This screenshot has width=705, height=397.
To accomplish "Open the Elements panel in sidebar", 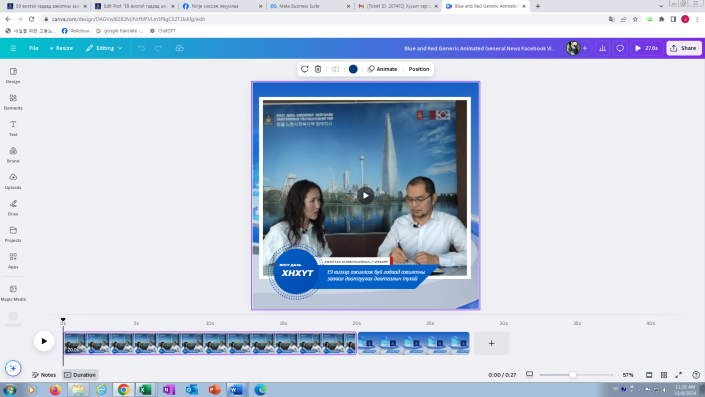I will 13,102.
